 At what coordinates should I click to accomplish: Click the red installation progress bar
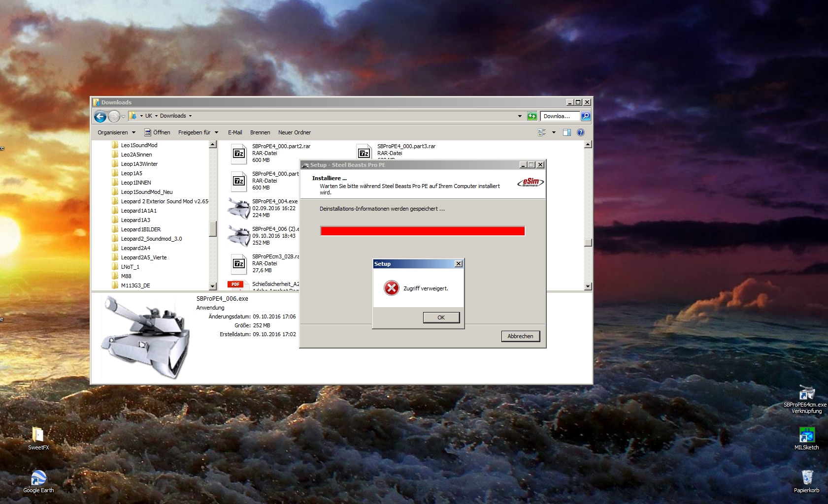point(423,231)
